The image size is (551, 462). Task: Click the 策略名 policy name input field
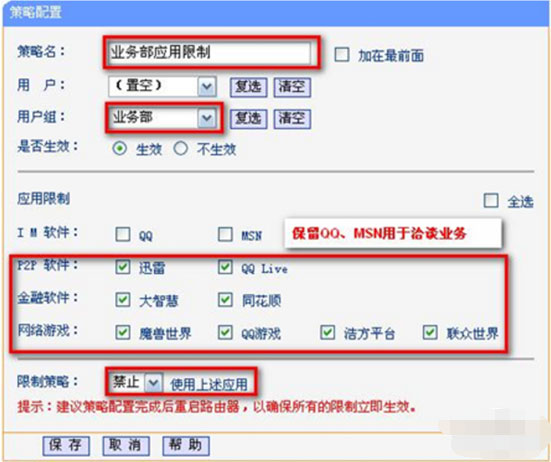[209, 53]
